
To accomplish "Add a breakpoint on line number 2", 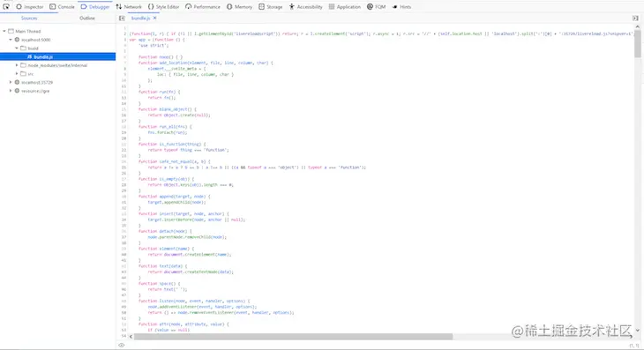I will (x=125, y=34).
